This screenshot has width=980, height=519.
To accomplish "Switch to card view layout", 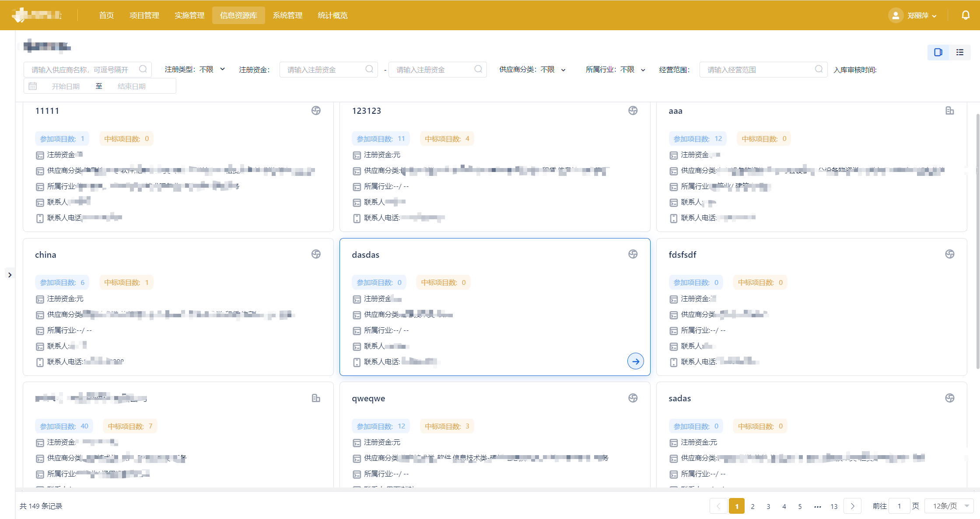I will pyautogui.click(x=938, y=52).
